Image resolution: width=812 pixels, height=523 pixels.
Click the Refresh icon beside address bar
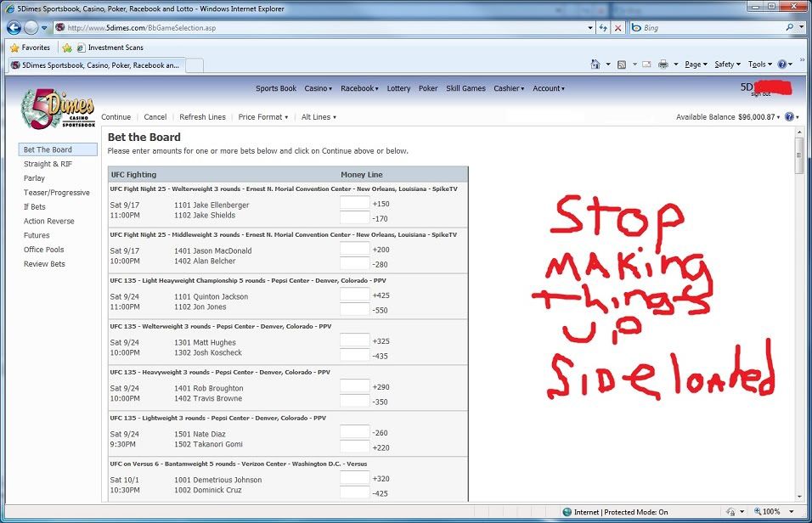coord(603,28)
